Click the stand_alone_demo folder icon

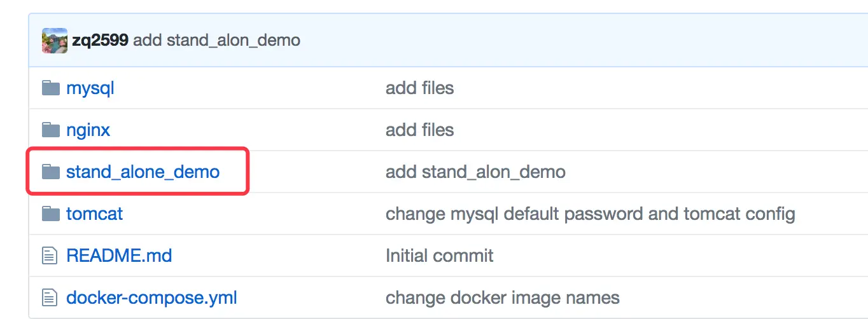click(50, 172)
